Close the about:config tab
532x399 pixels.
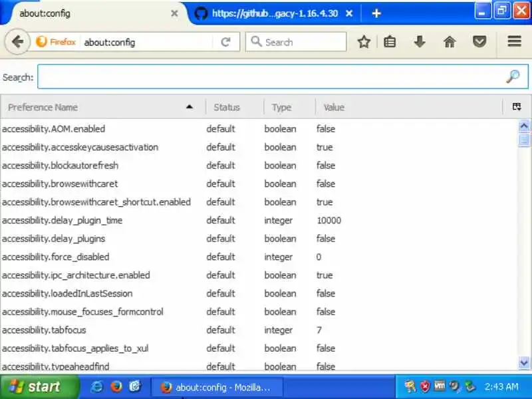[174, 13]
